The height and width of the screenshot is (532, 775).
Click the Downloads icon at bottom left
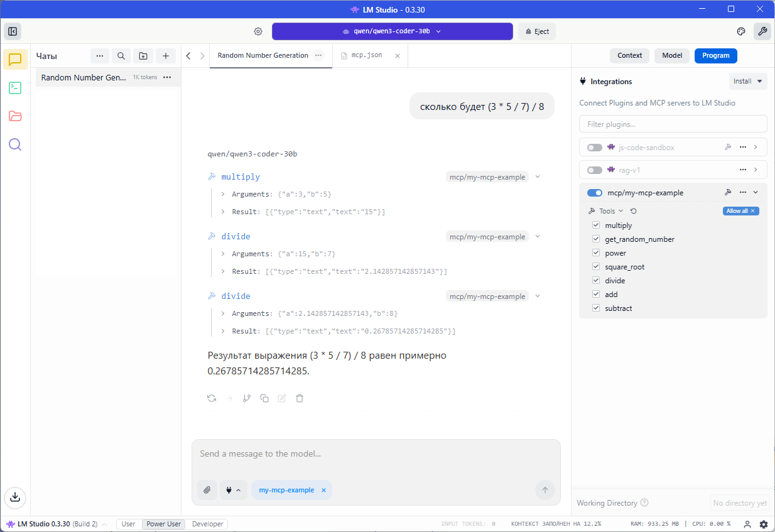(x=15, y=497)
